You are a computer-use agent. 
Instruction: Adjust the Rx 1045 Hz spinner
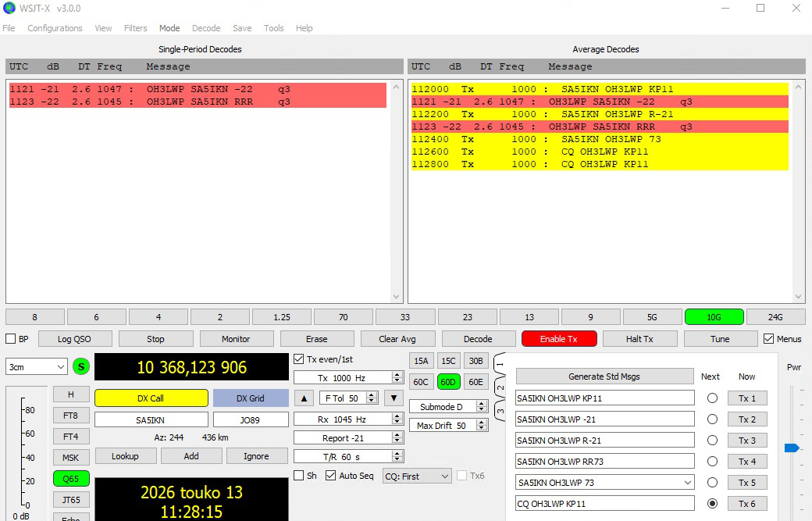click(x=397, y=419)
